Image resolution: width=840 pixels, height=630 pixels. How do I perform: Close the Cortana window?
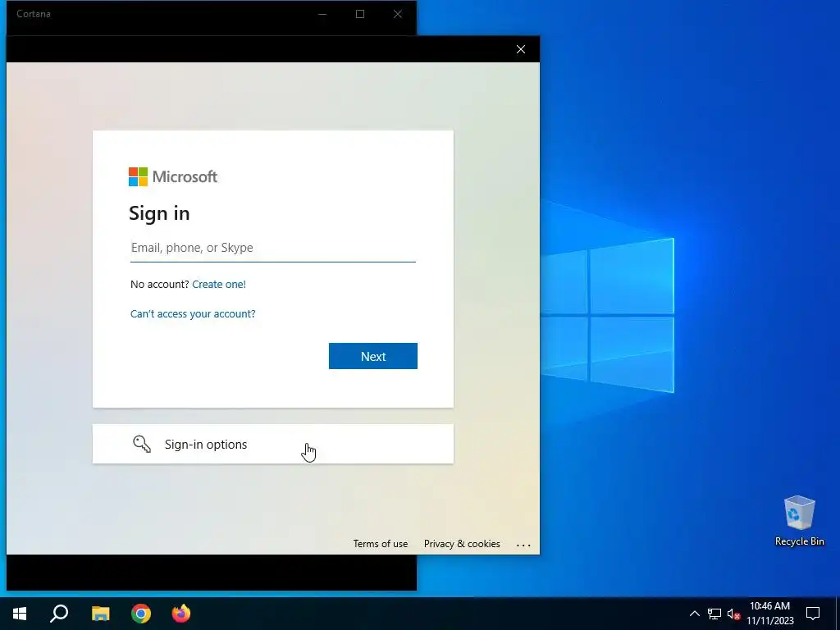point(398,14)
